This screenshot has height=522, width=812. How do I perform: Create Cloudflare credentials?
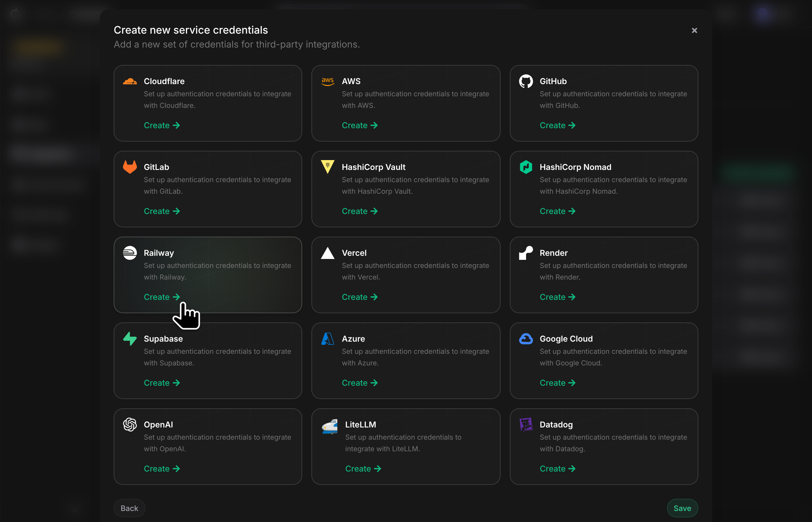[162, 125]
